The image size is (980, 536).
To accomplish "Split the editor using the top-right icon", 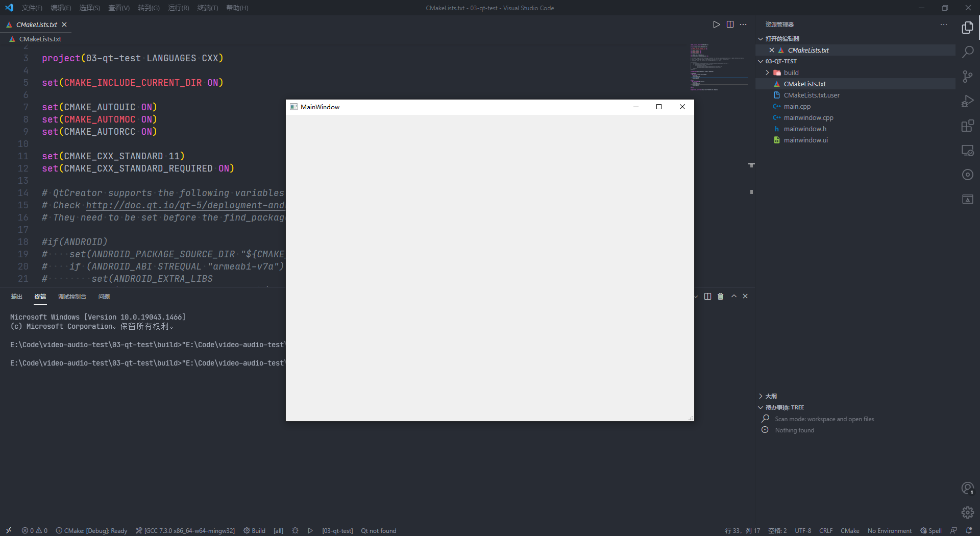I will pos(730,24).
